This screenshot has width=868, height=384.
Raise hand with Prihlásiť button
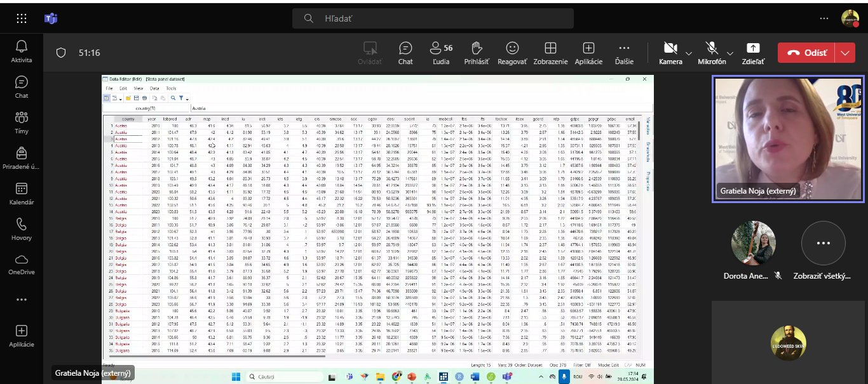(477, 53)
